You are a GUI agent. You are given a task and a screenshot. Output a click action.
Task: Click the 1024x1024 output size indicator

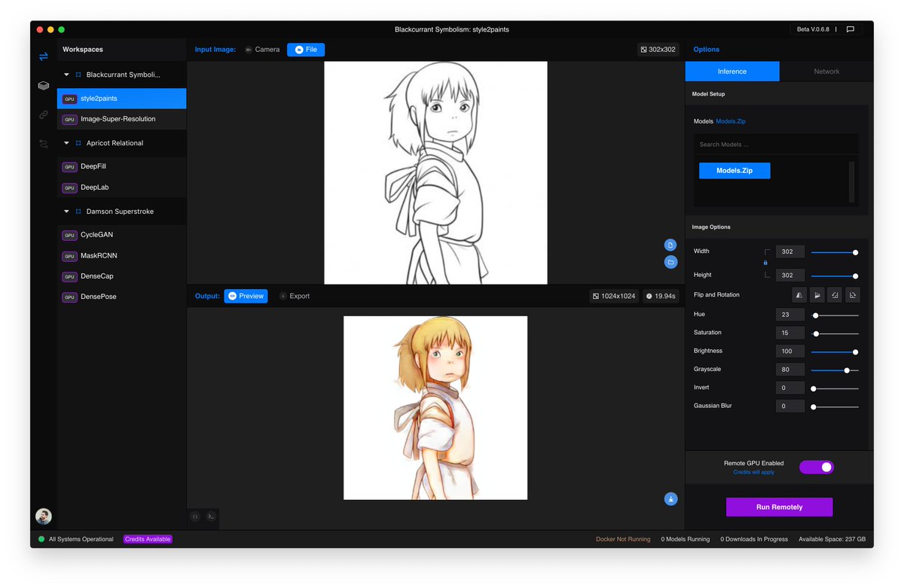(613, 297)
